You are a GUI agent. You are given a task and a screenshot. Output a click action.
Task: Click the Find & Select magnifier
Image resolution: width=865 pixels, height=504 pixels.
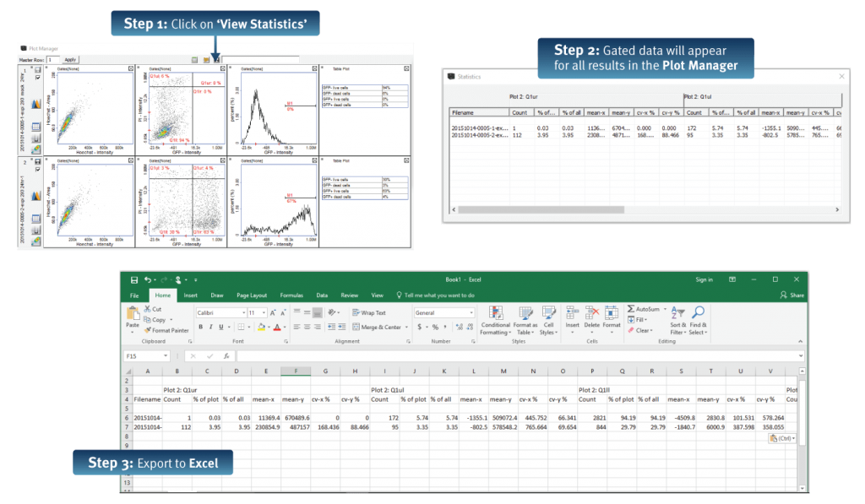[x=699, y=313]
